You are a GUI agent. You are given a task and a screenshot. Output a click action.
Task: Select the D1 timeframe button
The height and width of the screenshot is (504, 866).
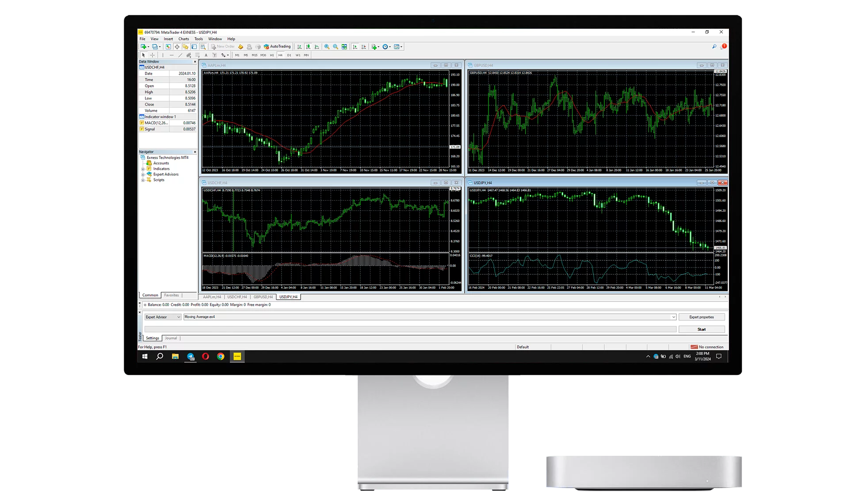(289, 55)
